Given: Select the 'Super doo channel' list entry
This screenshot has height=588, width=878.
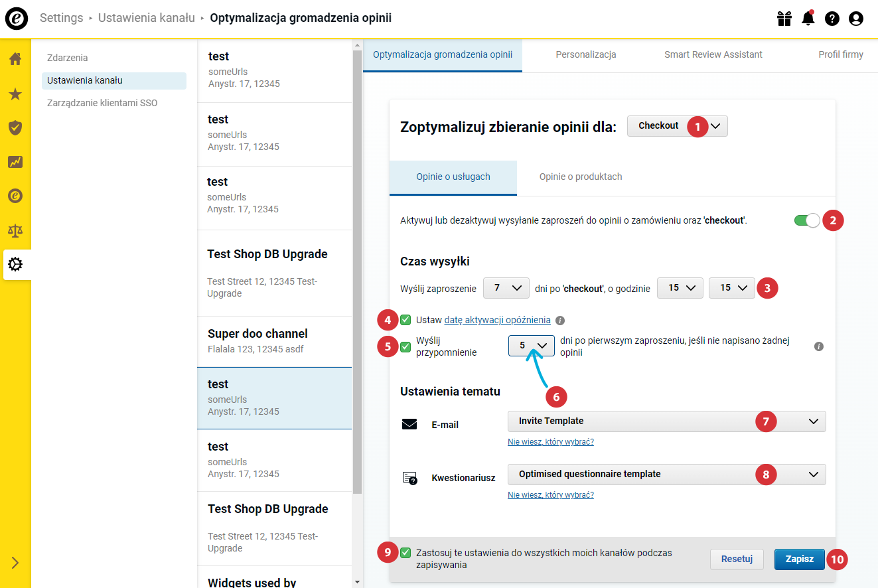Looking at the screenshot, I should 275,341.
